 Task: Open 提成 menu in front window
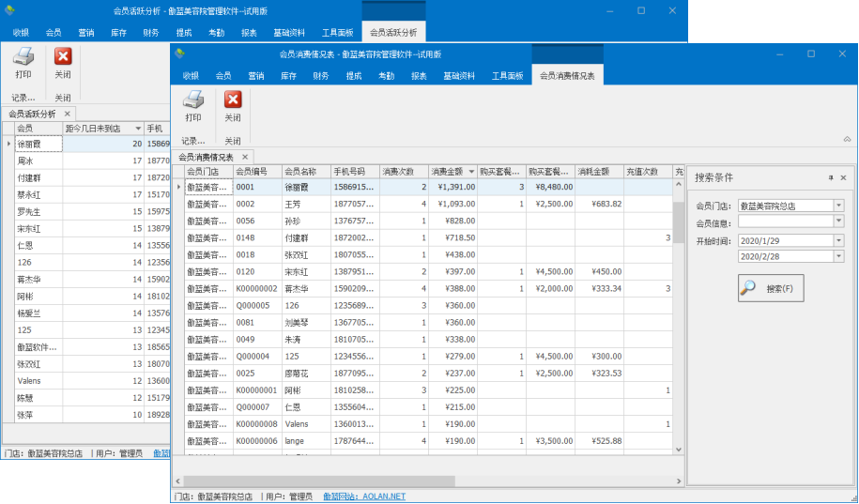(x=353, y=76)
